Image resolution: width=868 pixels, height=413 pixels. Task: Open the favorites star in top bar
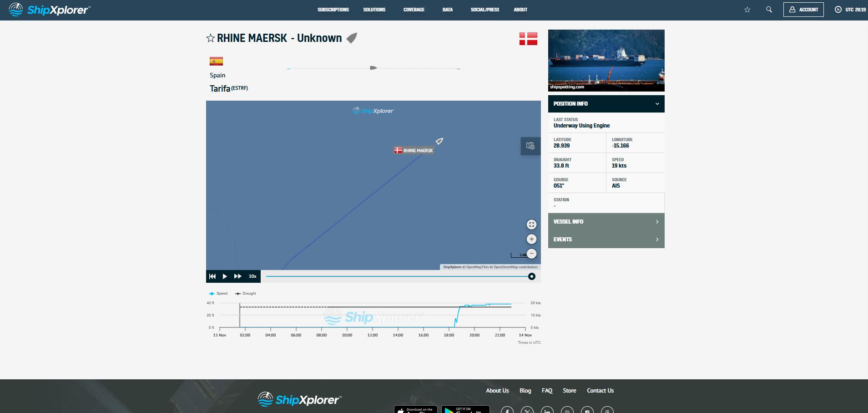(747, 10)
